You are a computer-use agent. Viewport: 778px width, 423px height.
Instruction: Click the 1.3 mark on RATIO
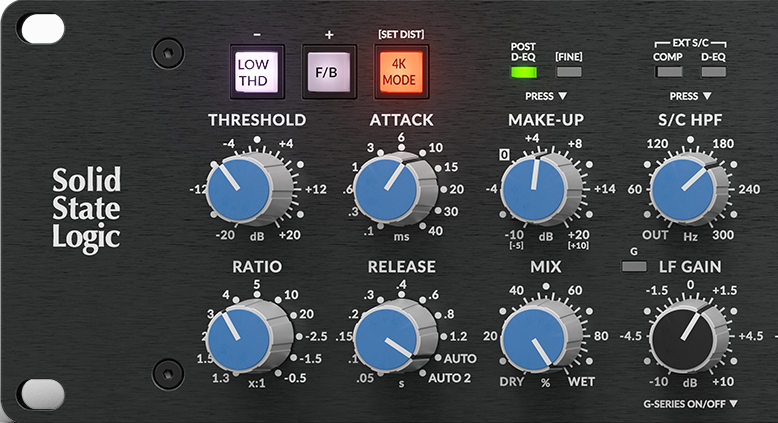[x=221, y=378]
